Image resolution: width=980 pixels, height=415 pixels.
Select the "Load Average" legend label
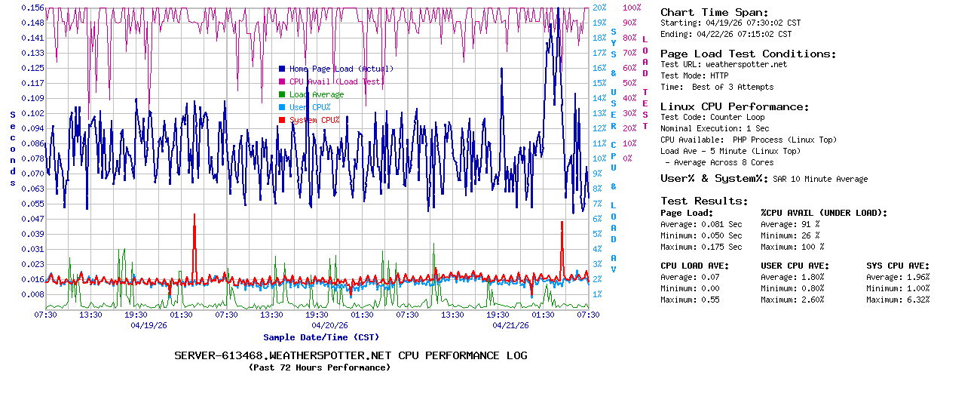pyautogui.click(x=317, y=94)
